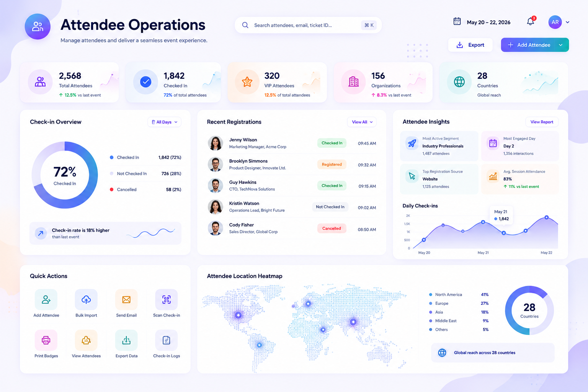Image resolution: width=588 pixels, height=392 pixels.
Task: Open the notifications bell
Action: click(531, 21)
